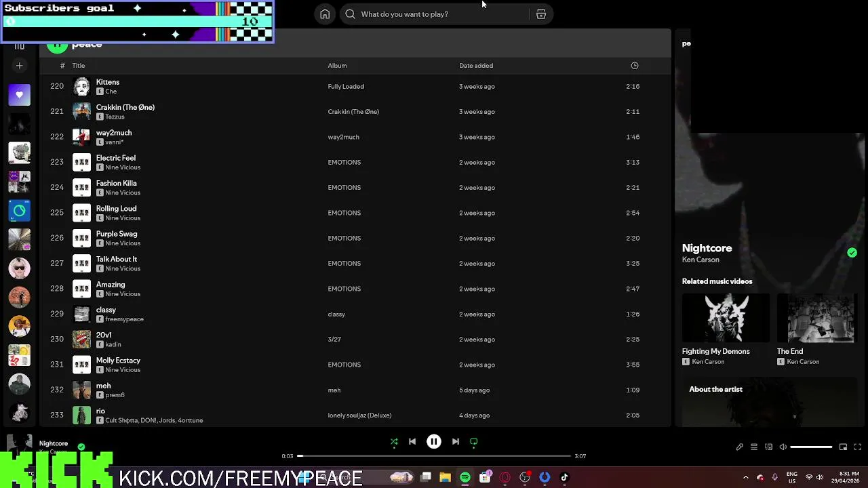The width and height of the screenshot is (868, 488).
Task: Select track Talk About It
Action: click(x=355, y=264)
